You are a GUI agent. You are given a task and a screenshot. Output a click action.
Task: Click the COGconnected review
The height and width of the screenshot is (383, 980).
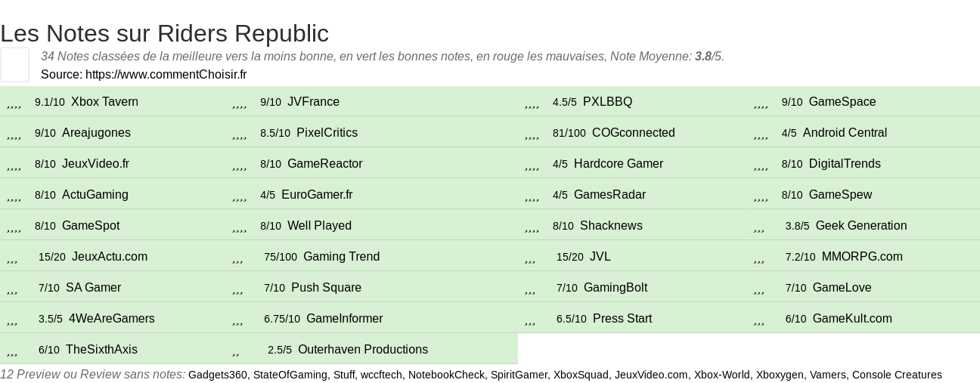(633, 133)
